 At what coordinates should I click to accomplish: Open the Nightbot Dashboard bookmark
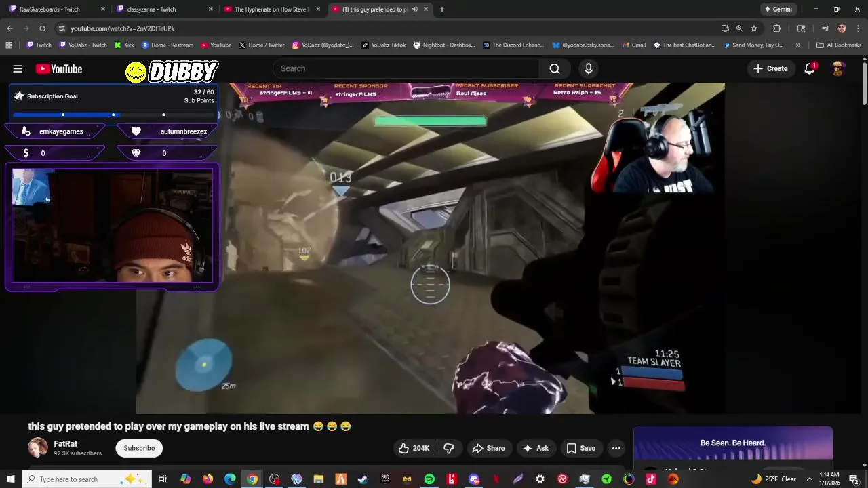pyautogui.click(x=443, y=45)
